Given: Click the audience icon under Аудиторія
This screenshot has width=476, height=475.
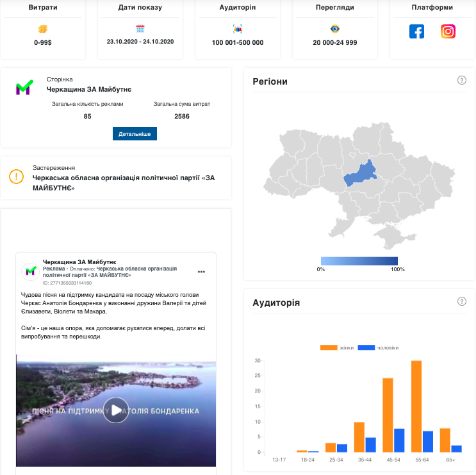Looking at the screenshot, I should (x=238, y=29).
